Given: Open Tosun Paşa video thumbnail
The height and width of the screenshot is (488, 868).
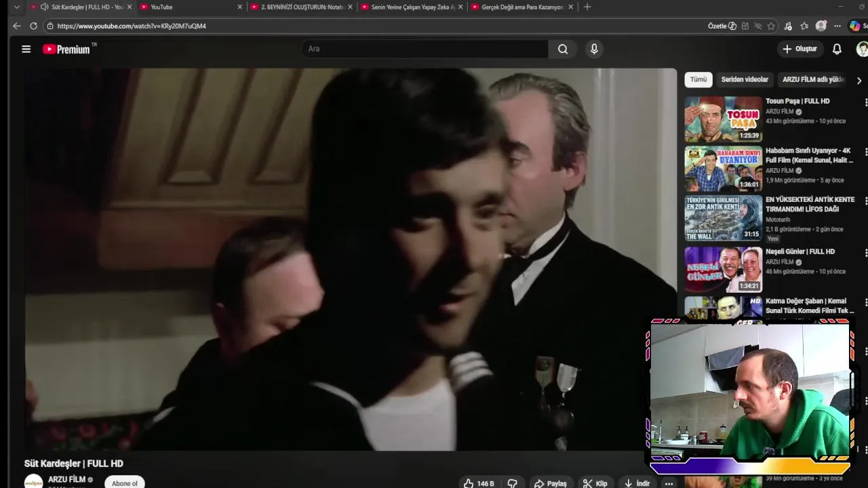Looking at the screenshot, I should pyautogui.click(x=723, y=119).
